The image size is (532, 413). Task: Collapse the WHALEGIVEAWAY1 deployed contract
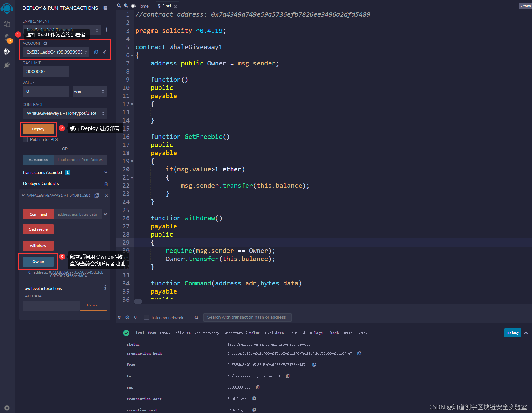23,195
